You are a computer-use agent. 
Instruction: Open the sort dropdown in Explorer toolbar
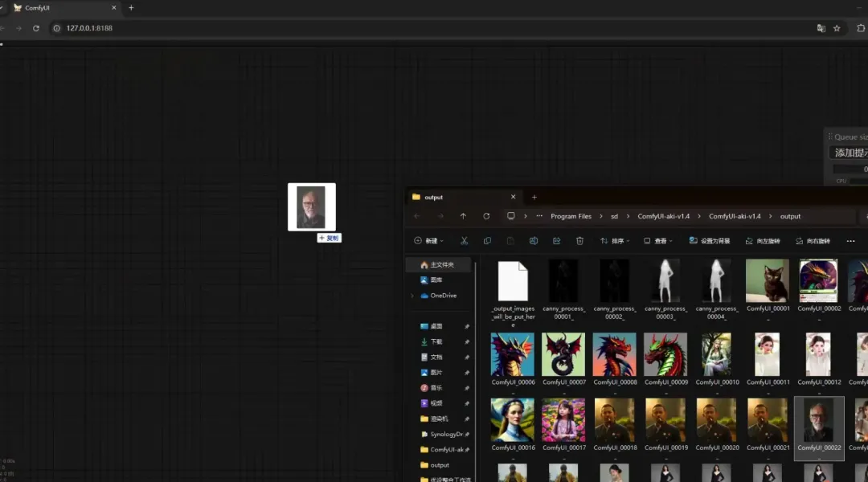point(615,241)
